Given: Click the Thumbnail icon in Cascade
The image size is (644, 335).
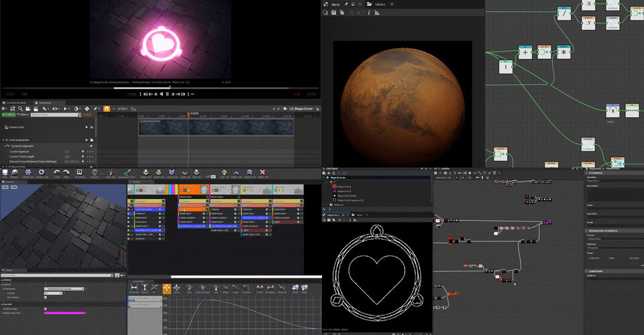Looking at the screenshot, I should click(80, 174).
